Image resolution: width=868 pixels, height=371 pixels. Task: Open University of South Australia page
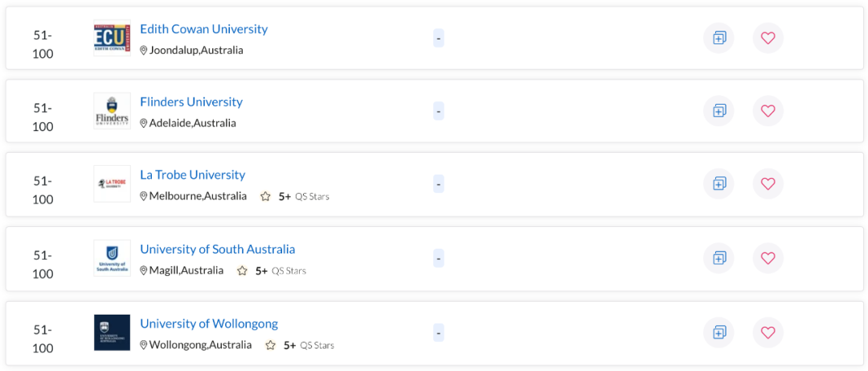tap(217, 249)
